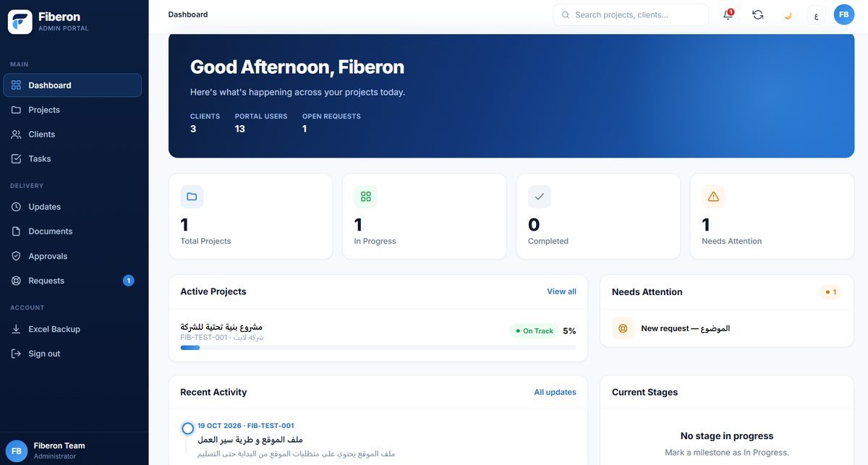Open the Total Projects card
Screen dimensions: 868x465
coord(250,216)
